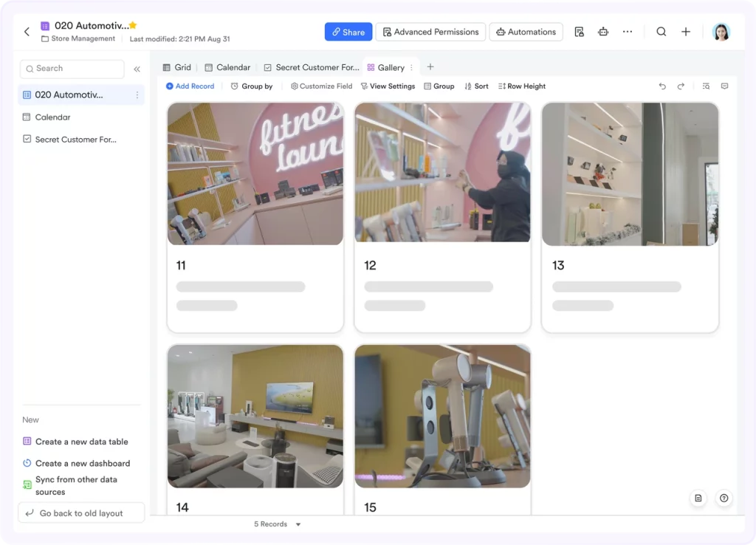Click the magnifier search icon in header

661,32
